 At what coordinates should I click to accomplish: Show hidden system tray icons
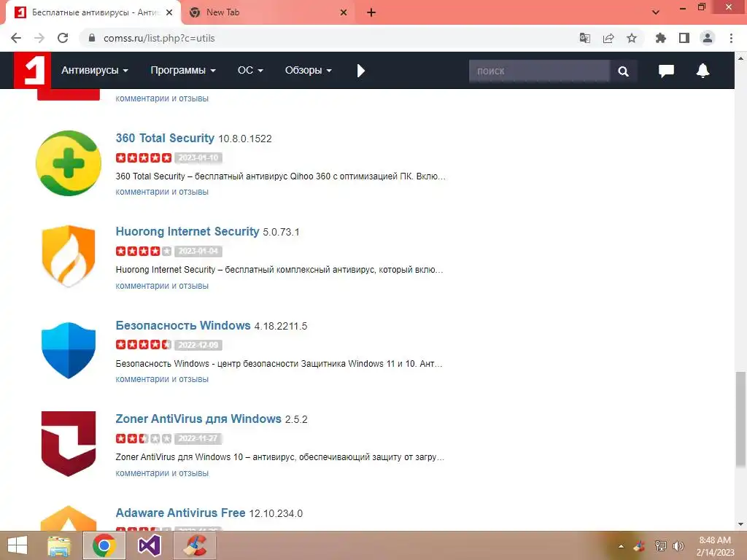pyautogui.click(x=621, y=546)
